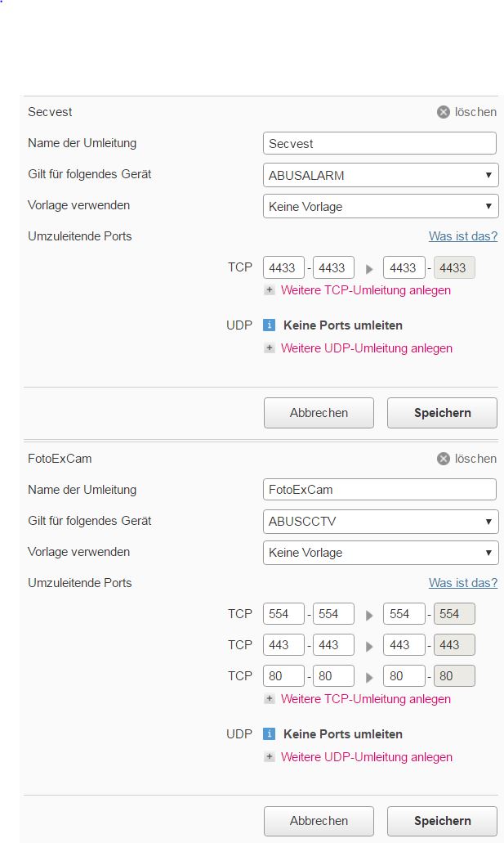This screenshot has height=843, width=504.
Task: Click plus icon to add UDP redirect for FotoExCam
Action: point(270,757)
